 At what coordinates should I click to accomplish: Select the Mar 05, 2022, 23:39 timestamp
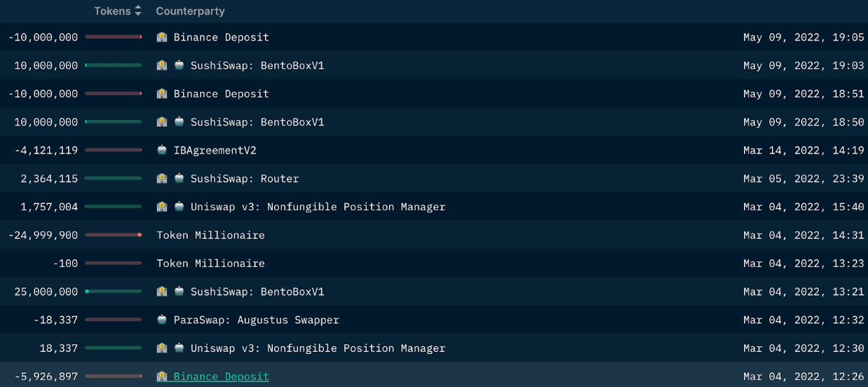point(803,179)
